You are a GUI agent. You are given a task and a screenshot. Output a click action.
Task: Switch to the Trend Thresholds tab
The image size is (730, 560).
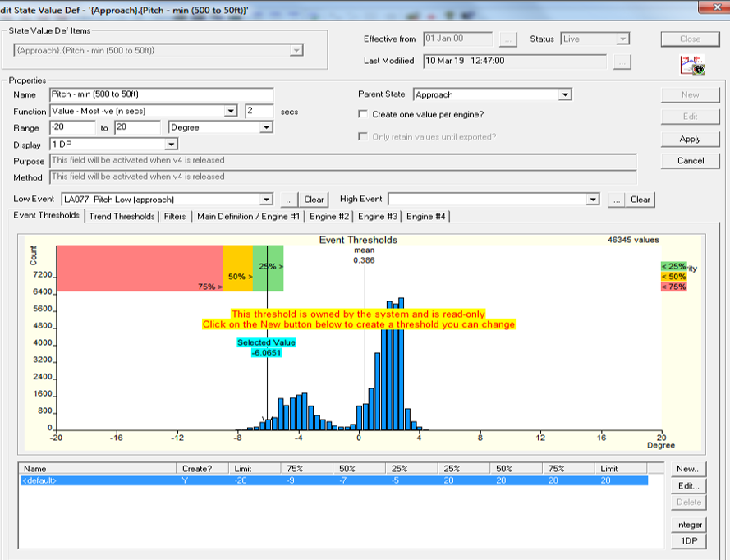tap(122, 217)
